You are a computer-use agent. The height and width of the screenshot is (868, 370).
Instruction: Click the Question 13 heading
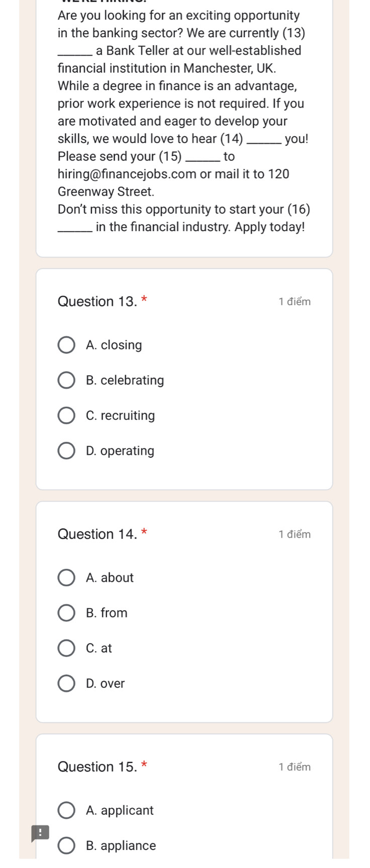pyautogui.click(x=97, y=302)
